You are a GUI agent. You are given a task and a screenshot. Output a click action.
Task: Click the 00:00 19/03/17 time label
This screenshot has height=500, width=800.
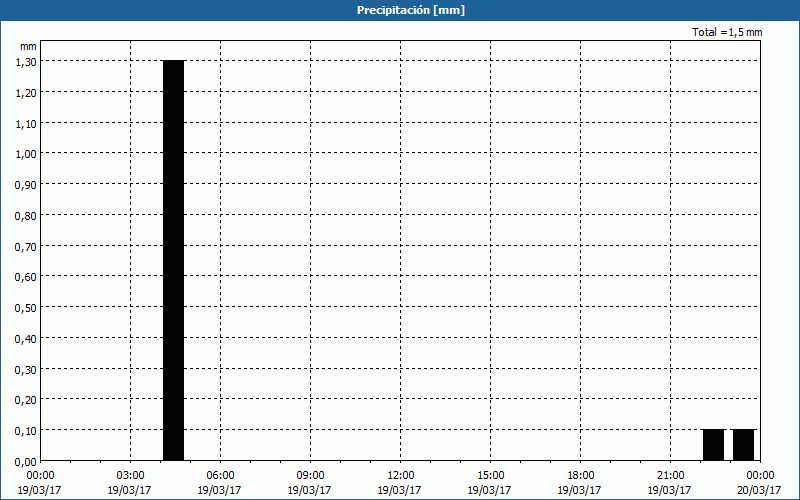click(40, 483)
